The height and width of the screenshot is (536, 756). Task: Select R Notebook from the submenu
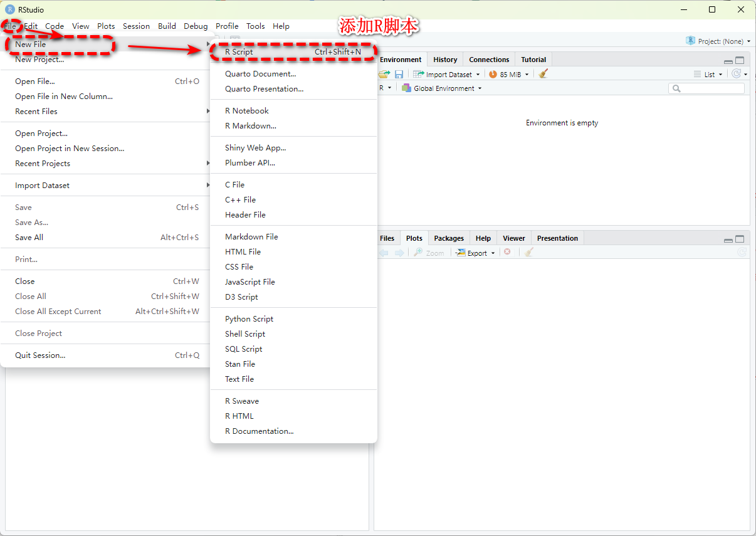[293, 111]
